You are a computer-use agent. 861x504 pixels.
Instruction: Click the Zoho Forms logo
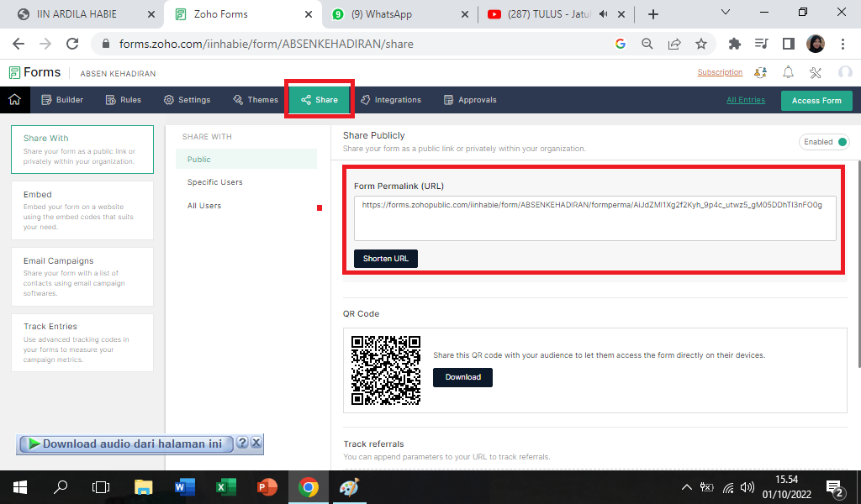34,72
